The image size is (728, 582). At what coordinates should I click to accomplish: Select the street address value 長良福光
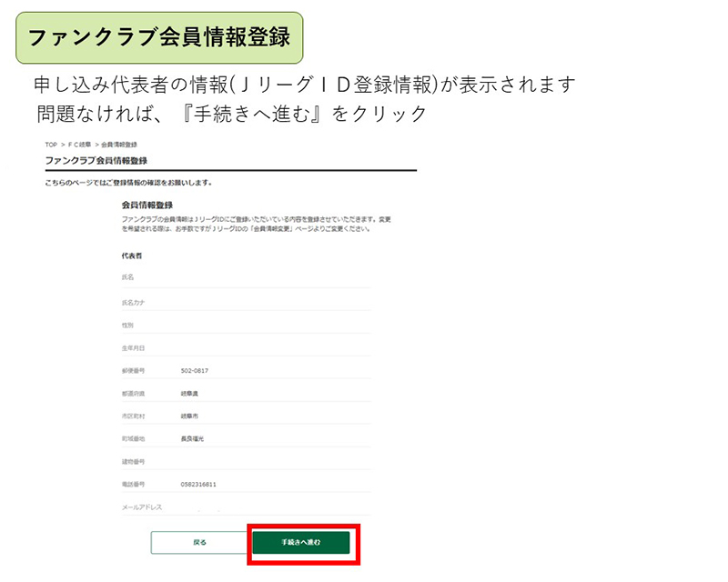(194, 438)
